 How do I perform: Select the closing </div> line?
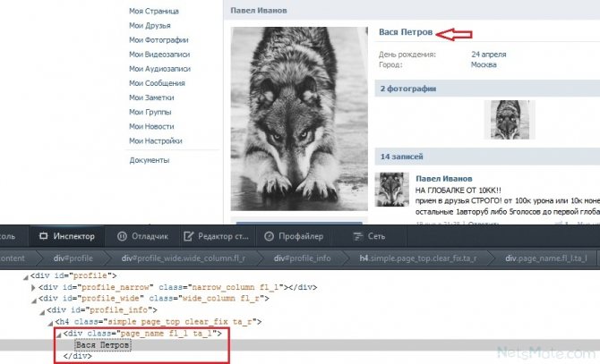pyautogui.click(x=78, y=356)
